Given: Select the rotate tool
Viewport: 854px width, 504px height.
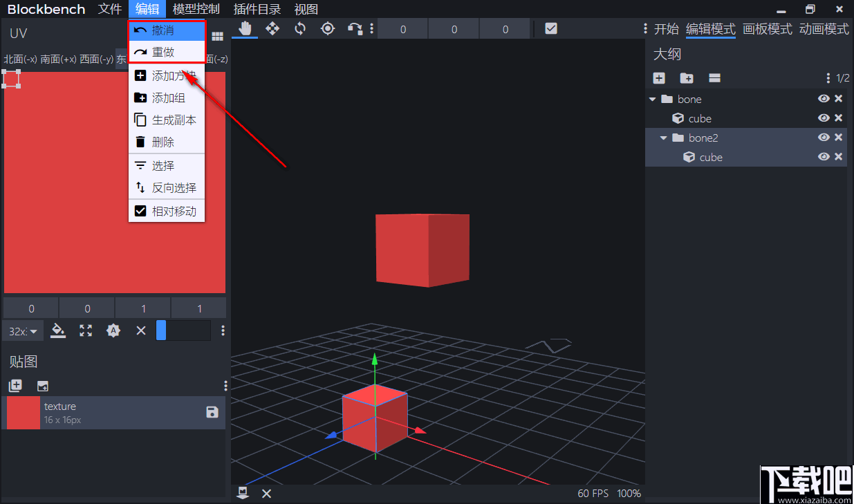Looking at the screenshot, I should [300, 28].
